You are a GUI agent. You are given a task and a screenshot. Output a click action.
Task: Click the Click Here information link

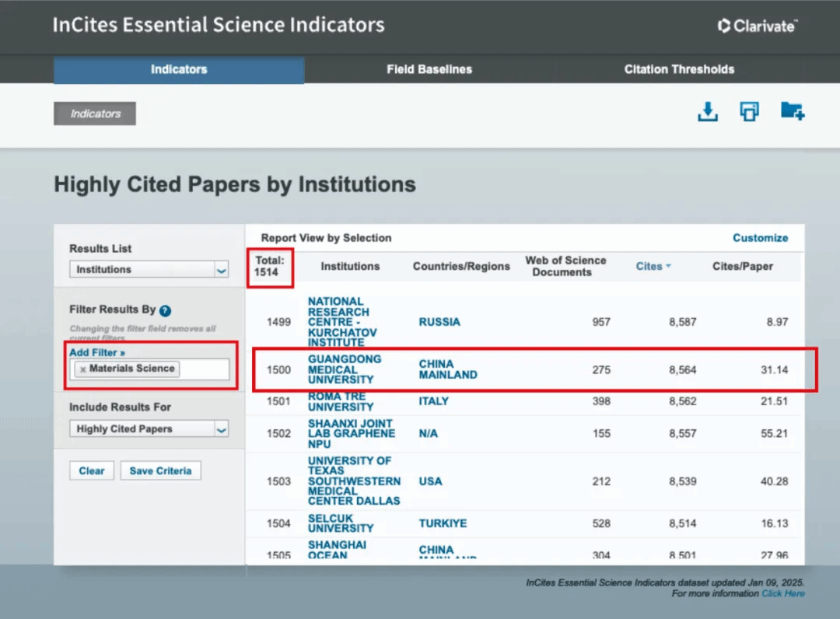pyautogui.click(x=782, y=593)
